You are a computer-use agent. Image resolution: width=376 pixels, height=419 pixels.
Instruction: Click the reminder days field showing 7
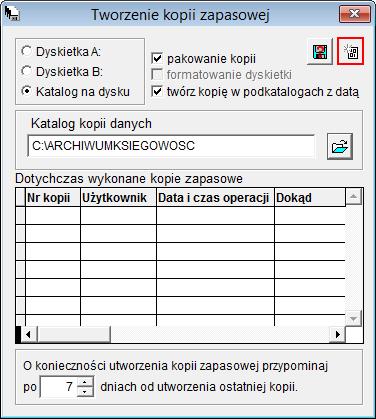point(58,387)
